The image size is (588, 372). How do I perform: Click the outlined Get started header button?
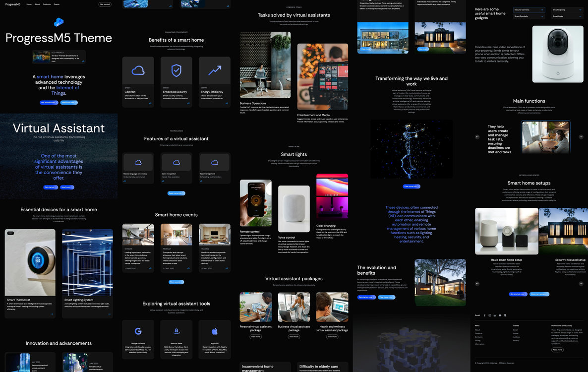pos(105,4)
